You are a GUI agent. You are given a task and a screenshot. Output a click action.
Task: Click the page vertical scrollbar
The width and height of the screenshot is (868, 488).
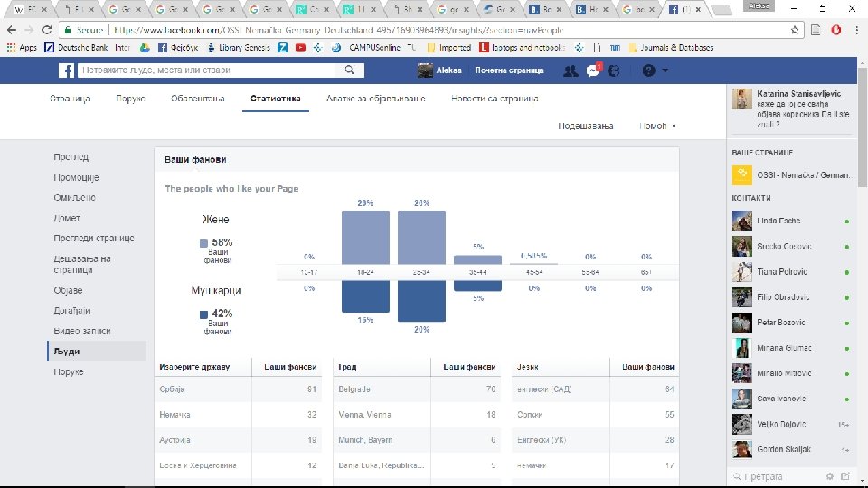pyautogui.click(x=863, y=127)
